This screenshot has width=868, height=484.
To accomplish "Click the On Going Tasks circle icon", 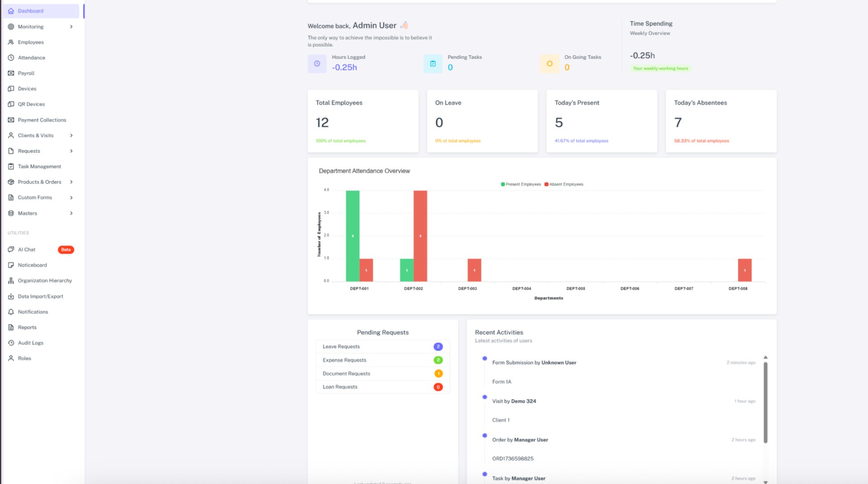I will pyautogui.click(x=549, y=64).
